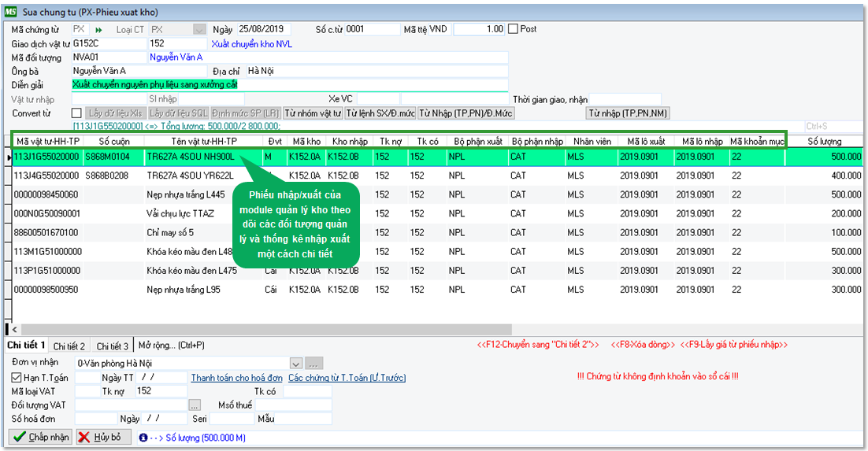Click the Định mức SP (LR) button
The width and height of the screenshot is (868, 451).
click(246, 113)
